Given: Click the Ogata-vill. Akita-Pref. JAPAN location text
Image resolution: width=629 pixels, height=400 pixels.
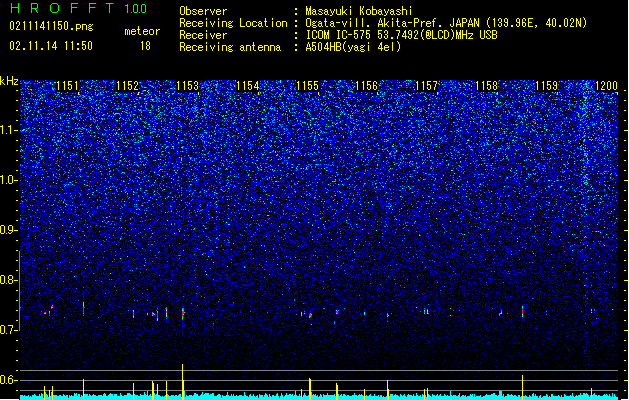Looking at the screenshot, I should [x=446, y=23].
